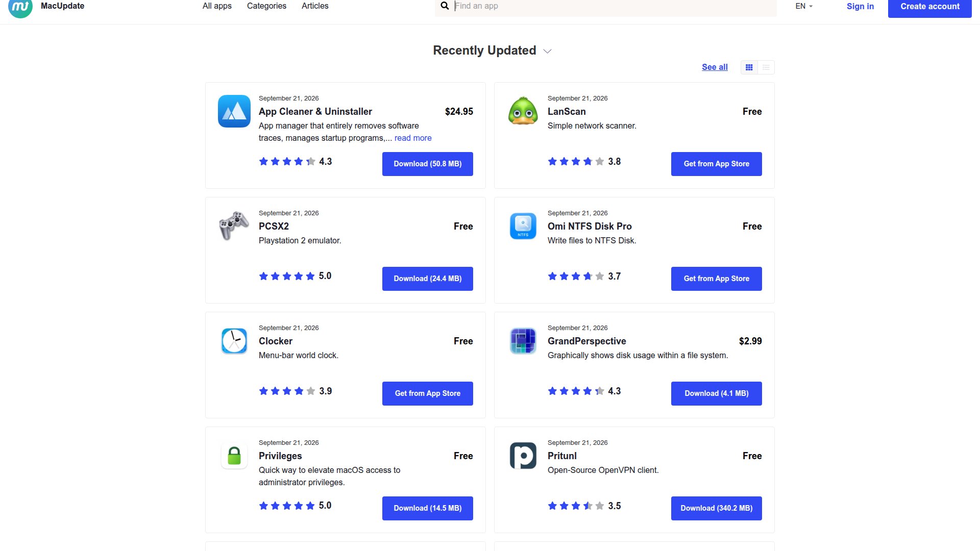Image resolution: width=980 pixels, height=551 pixels.
Task: Download Privileges (14.5 MB)
Action: 428,508
